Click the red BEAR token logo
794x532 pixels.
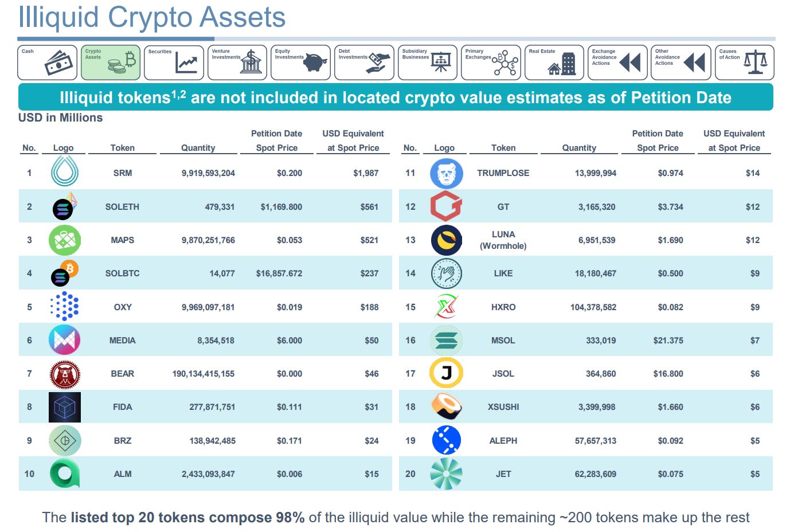(x=65, y=374)
